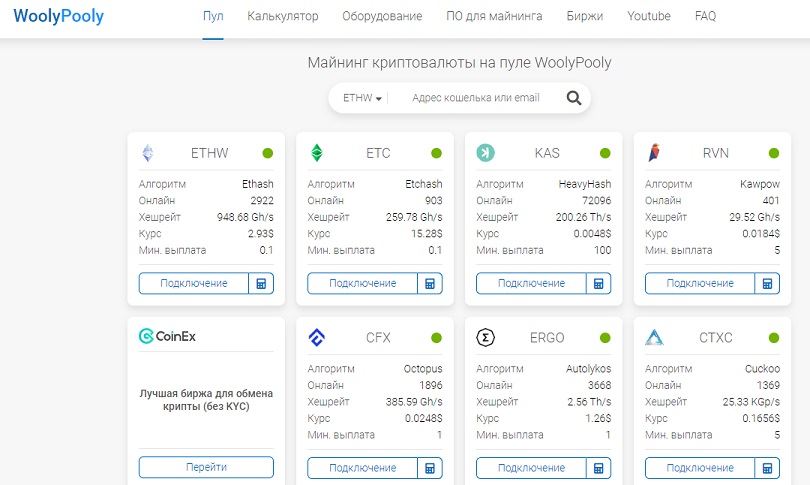Click Подключение button for ETC
Image resolution: width=810 pixels, height=485 pixels.
click(363, 284)
